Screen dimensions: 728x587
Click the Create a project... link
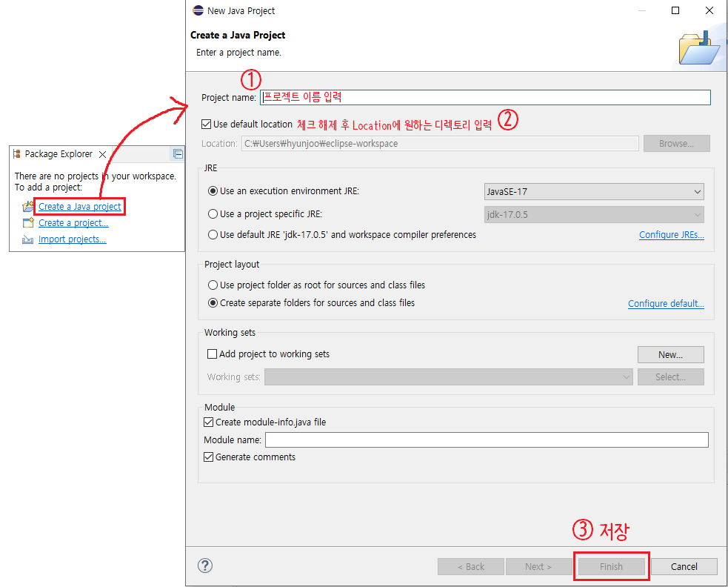point(73,222)
